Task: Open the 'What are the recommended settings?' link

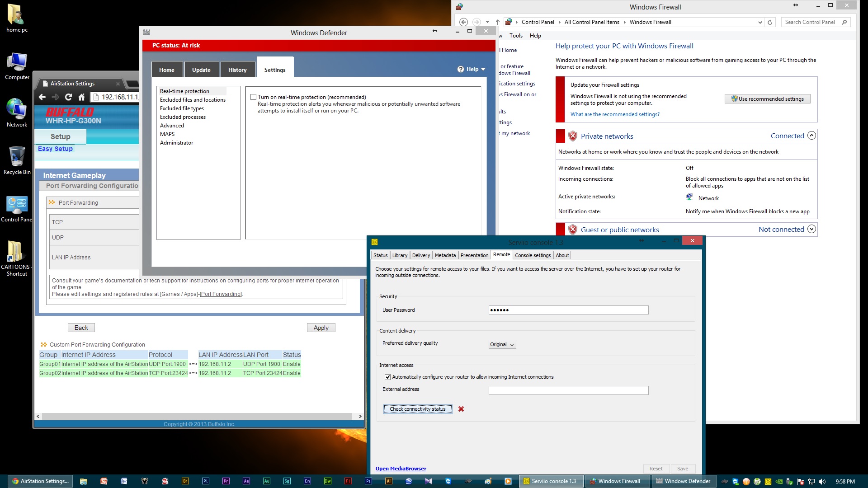Action: coord(615,114)
